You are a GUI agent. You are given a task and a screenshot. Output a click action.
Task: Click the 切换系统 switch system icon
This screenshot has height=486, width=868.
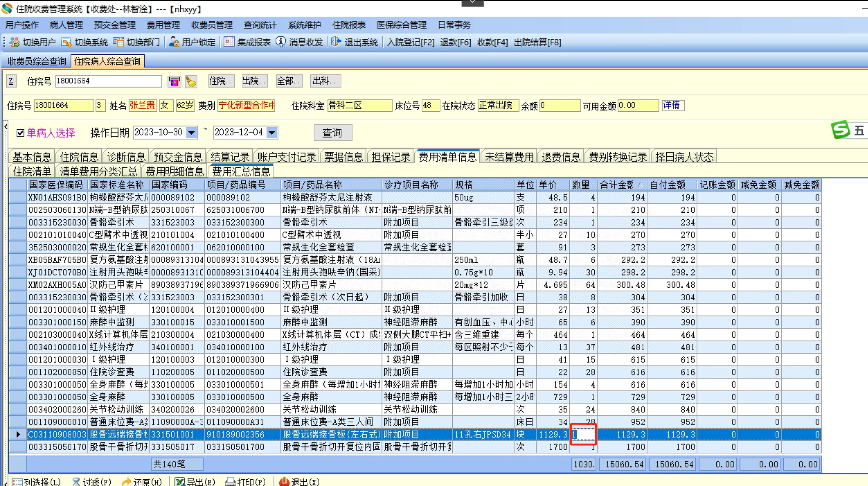67,42
